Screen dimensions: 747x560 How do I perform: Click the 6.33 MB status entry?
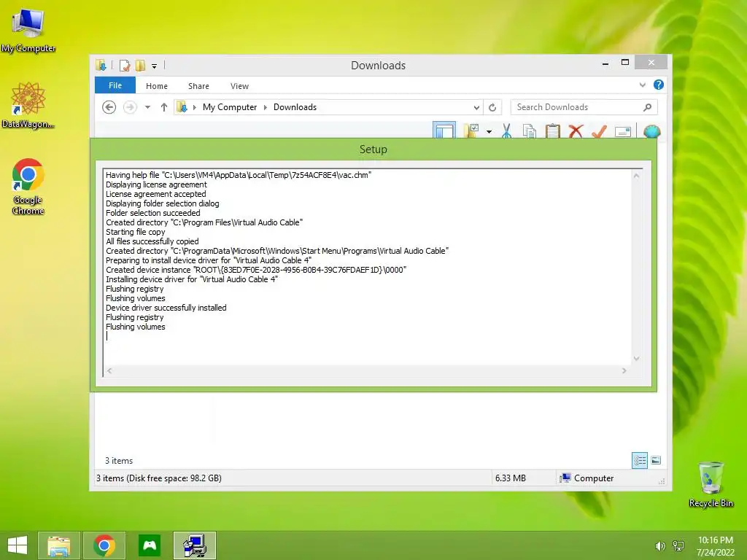(x=510, y=478)
